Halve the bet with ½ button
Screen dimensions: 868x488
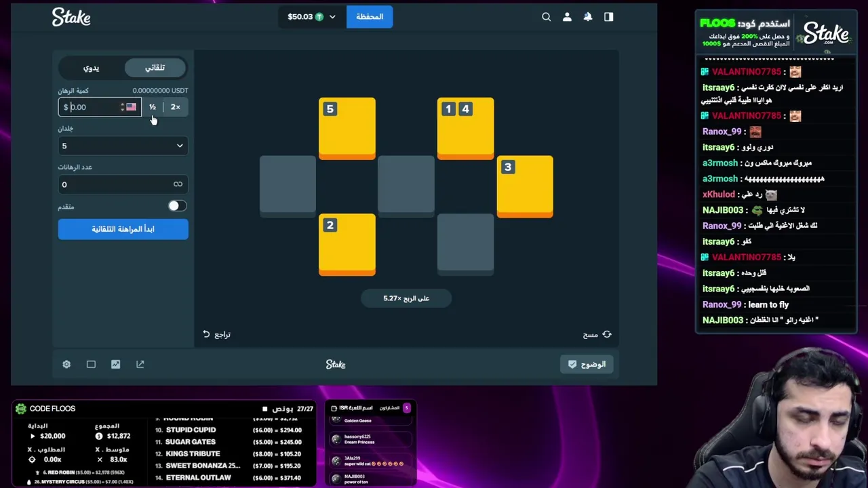pos(153,107)
